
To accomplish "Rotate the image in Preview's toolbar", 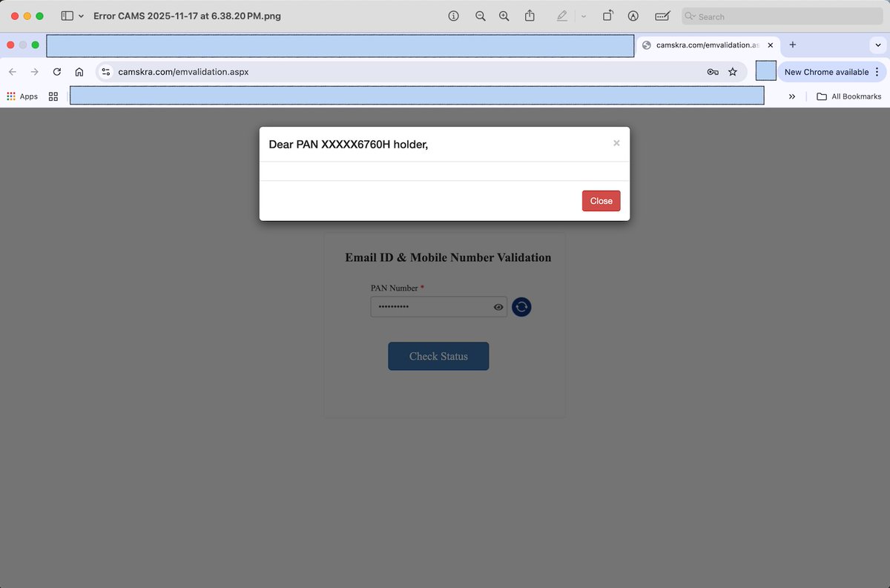I will click(x=609, y=16).
